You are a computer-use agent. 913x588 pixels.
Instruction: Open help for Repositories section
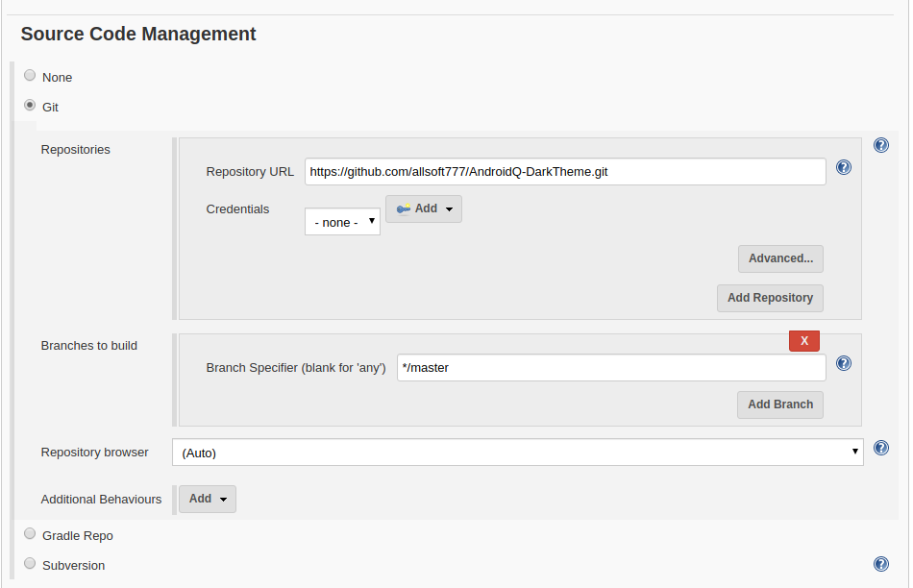pyautogui.click(x=881, y=145)
